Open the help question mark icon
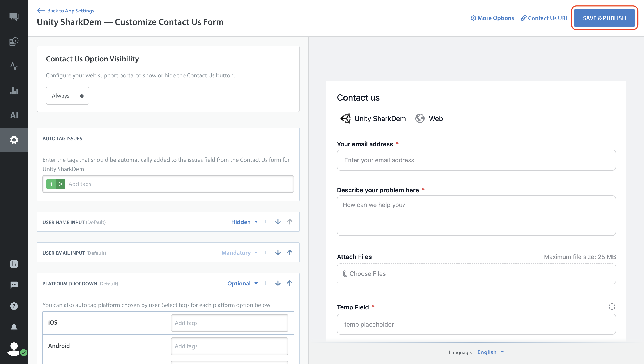The width and height of the screenshot is (644, 364). tap(14, 306)
